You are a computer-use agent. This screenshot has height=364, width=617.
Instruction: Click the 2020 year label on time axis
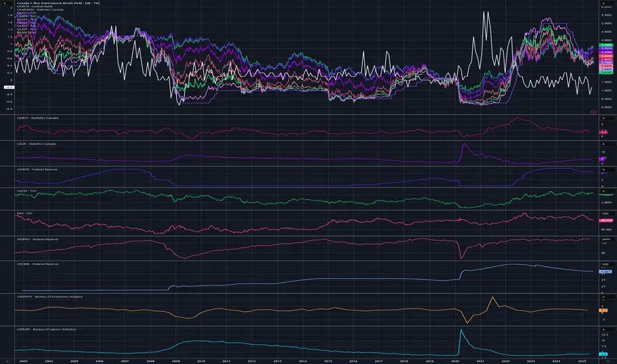click(x=455, y=361)
